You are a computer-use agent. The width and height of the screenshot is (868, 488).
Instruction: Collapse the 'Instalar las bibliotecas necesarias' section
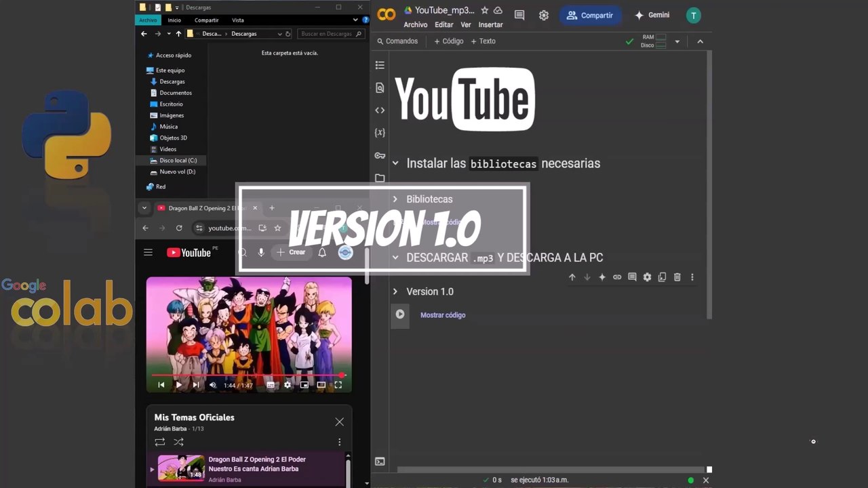click(x=395, y=163)
